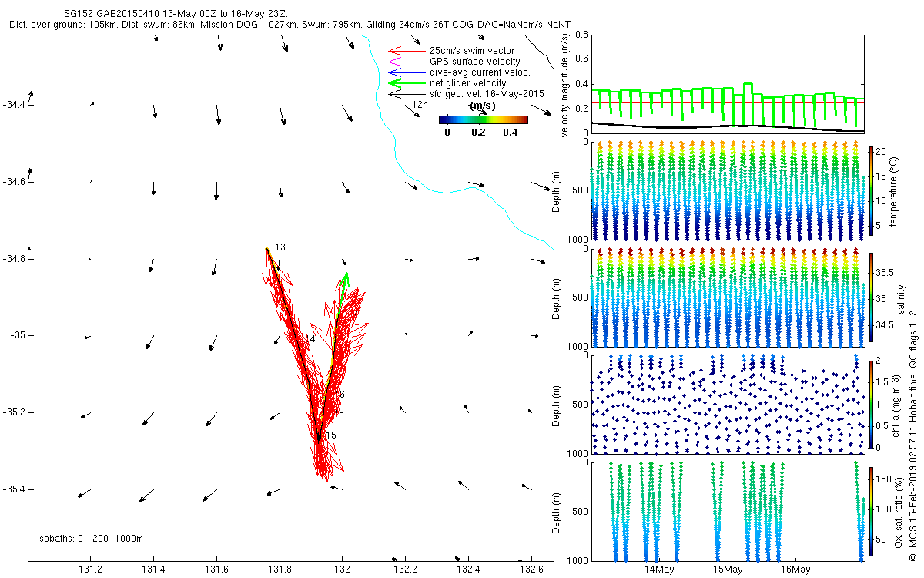Click the blue dive-avg current arrow

coord(407,72)
